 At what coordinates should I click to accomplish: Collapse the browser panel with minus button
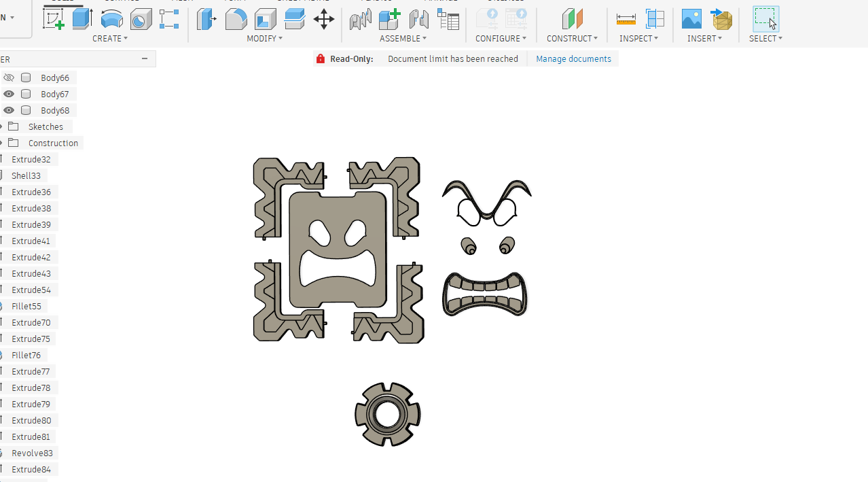(145, 59)
